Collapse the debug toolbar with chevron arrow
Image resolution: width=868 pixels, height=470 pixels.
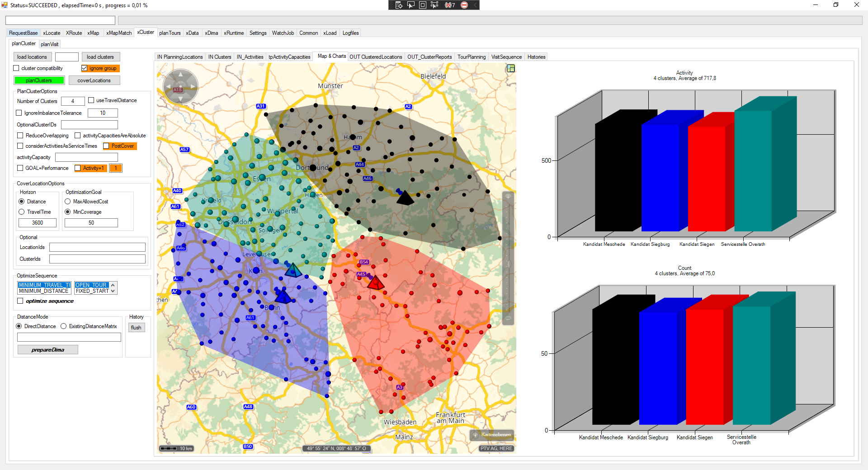point(475,5)
